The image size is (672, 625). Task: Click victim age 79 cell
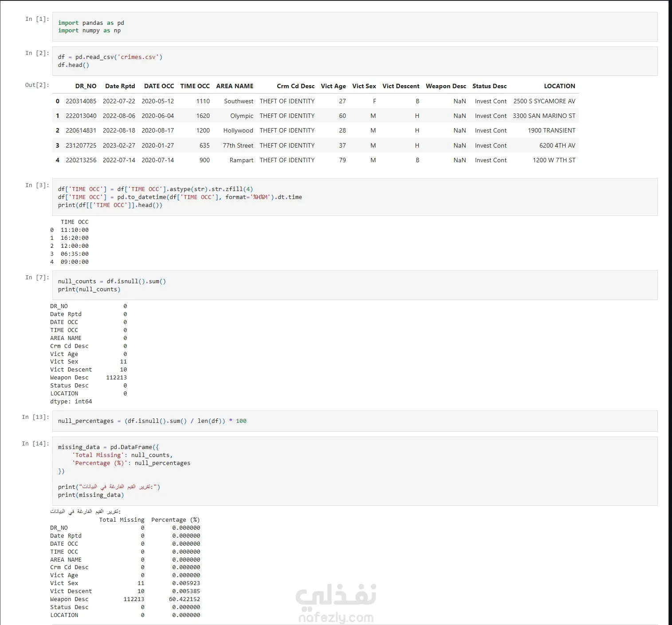pos(342,160)
